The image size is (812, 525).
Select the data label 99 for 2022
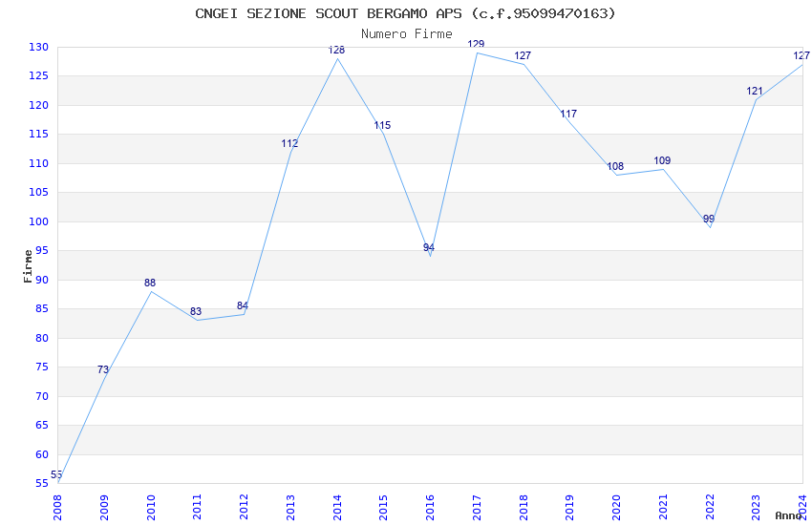pyautogui.click(x=709, y=219)
